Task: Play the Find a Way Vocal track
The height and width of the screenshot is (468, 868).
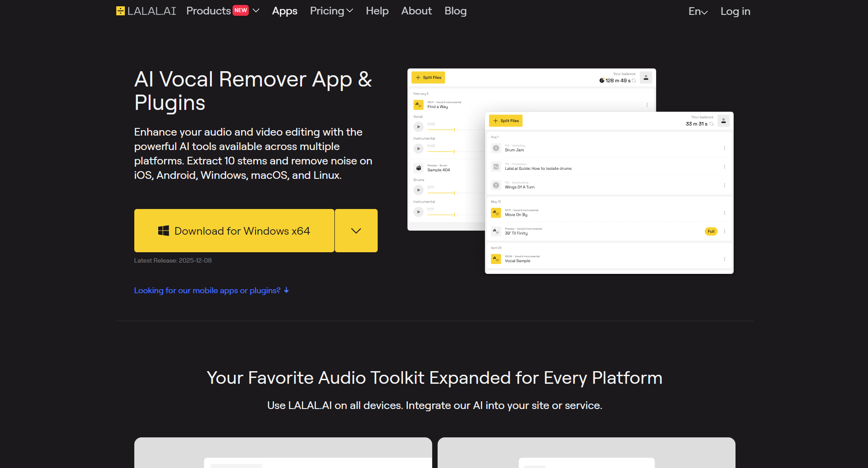Action: tap(419, 127)
